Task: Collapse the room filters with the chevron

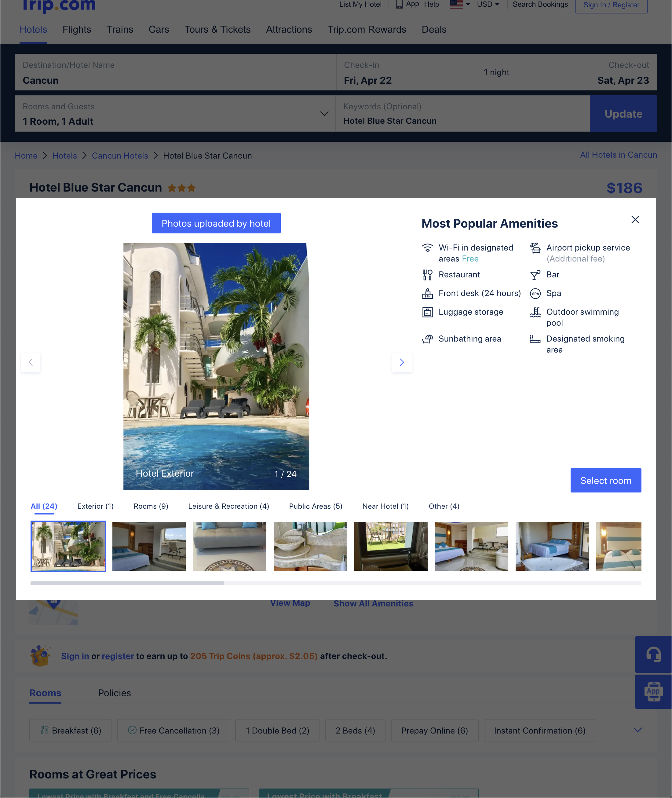Action: click(638, 730)
